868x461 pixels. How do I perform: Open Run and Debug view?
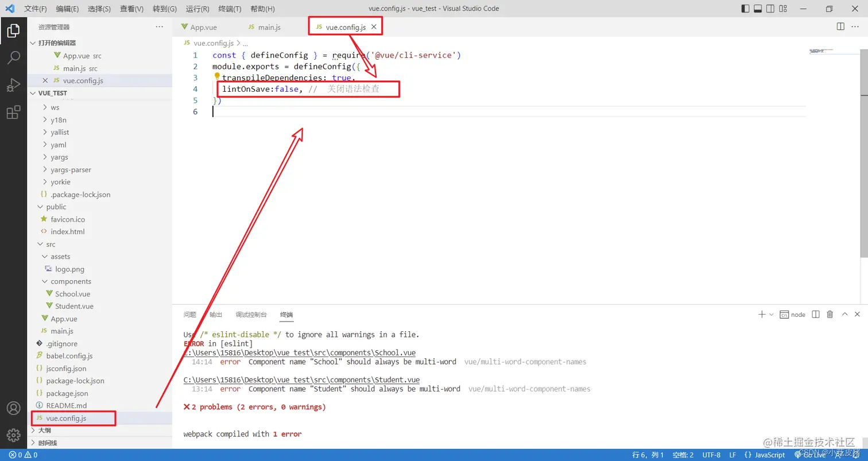[13, 86]
